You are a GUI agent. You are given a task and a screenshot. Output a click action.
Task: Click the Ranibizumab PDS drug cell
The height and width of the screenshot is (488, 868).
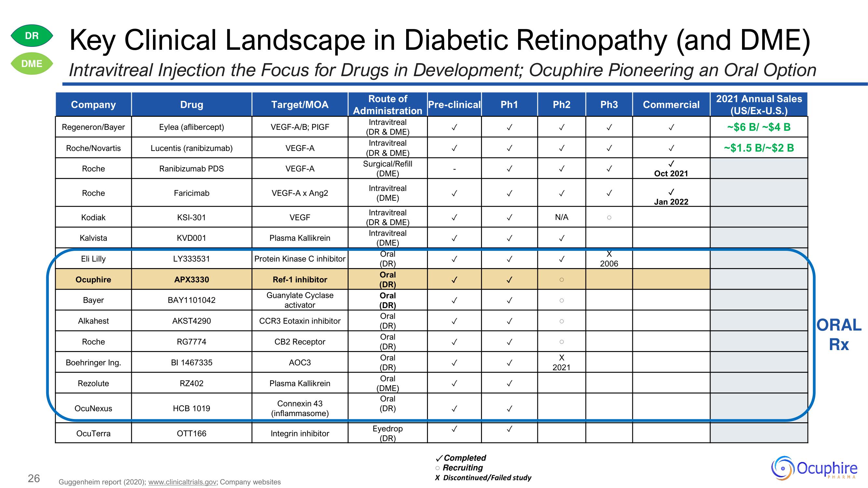[191, 169]
